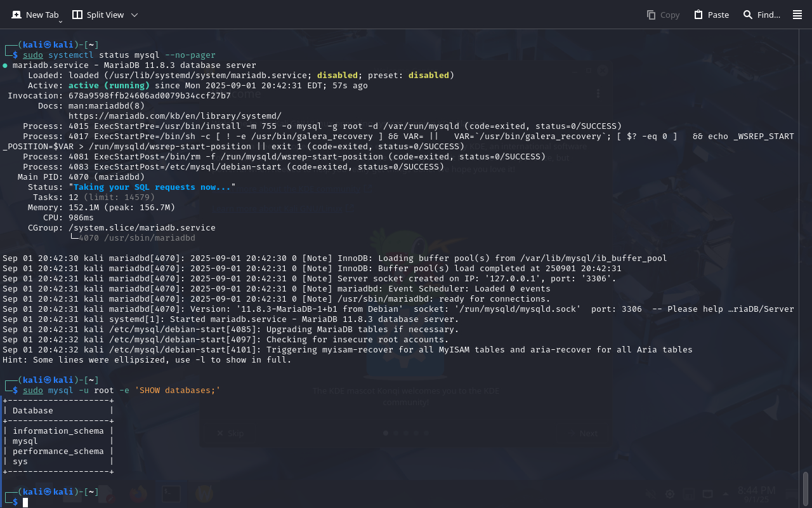Click the Paste toolbar button
This screenshot has height=508, width=812.
pos(711,15)
